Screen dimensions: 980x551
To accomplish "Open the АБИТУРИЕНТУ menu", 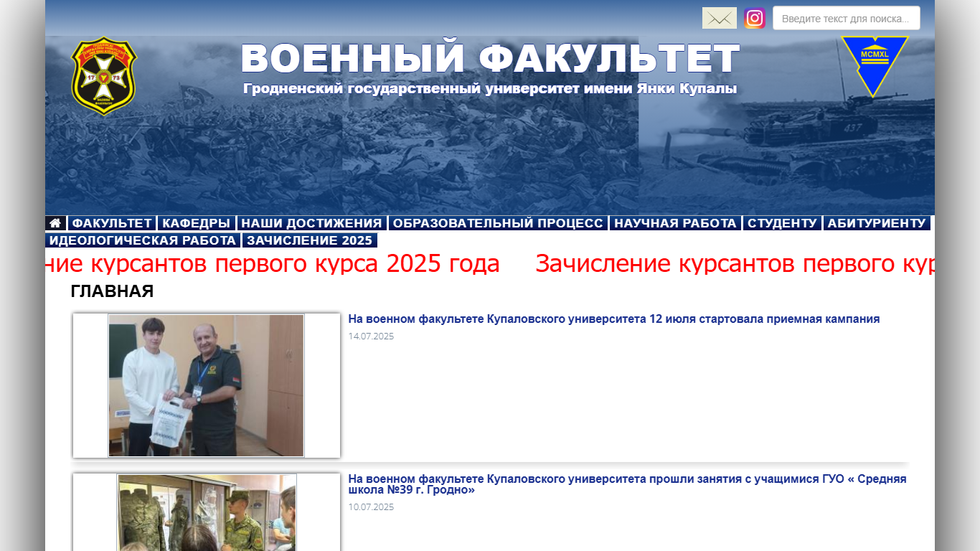I will point(877,223).
